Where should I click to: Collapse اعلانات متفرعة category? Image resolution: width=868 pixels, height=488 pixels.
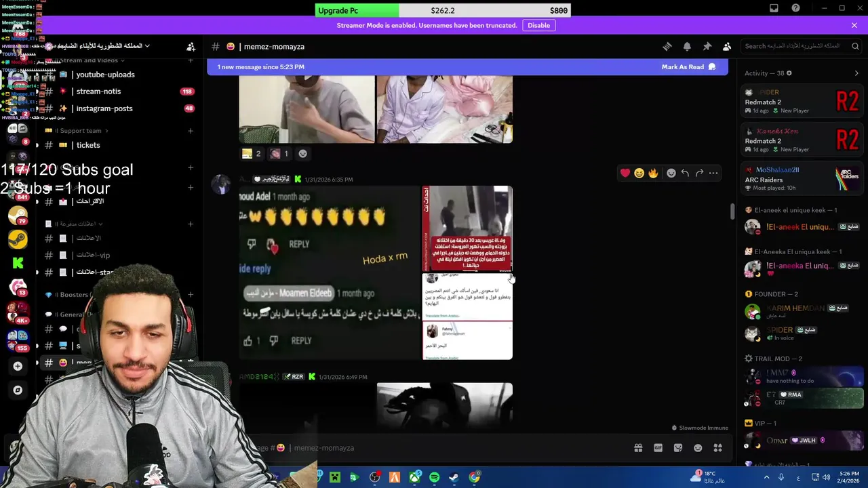click(x=75, y=224)
